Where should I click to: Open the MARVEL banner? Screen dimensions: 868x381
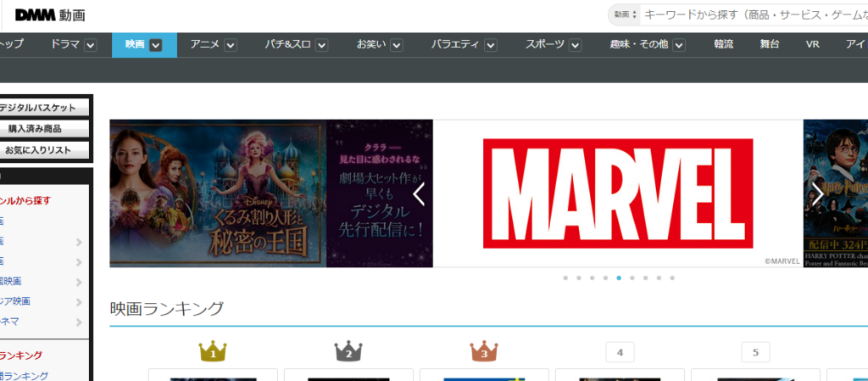pyautogui.click(x=618, y=193)
